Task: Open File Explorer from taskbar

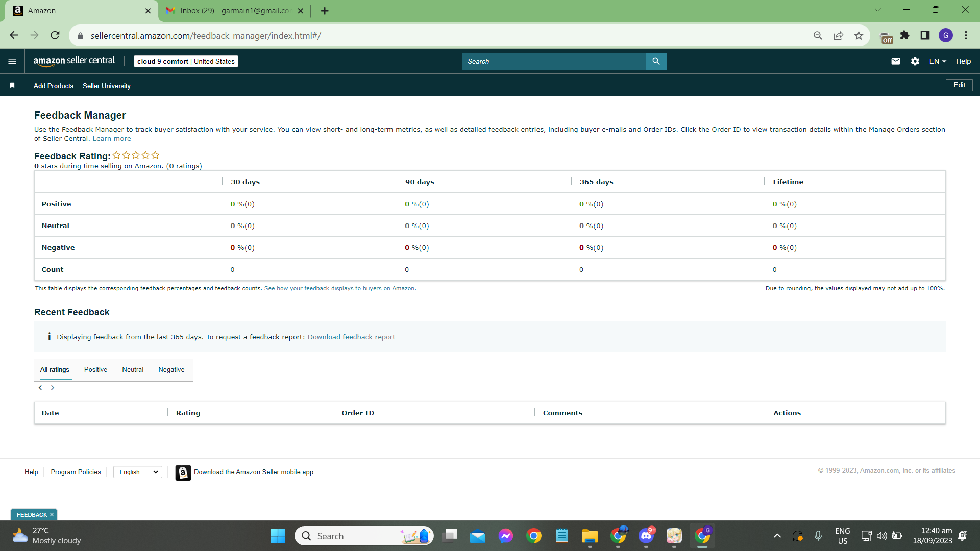Action: [x=590, y=536]
